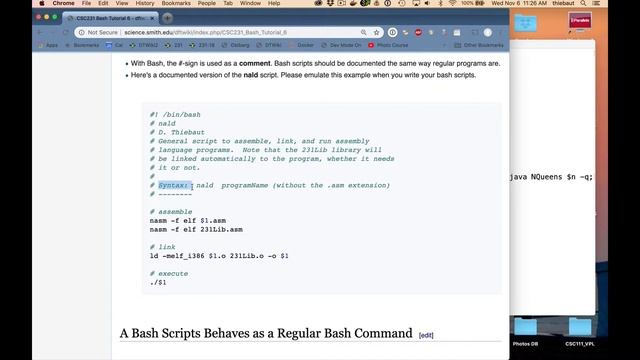This screenshot has height=360, width=640.
Task: Open Notification Center list icon
Action: pyautogui.click(x=596, y=3)
